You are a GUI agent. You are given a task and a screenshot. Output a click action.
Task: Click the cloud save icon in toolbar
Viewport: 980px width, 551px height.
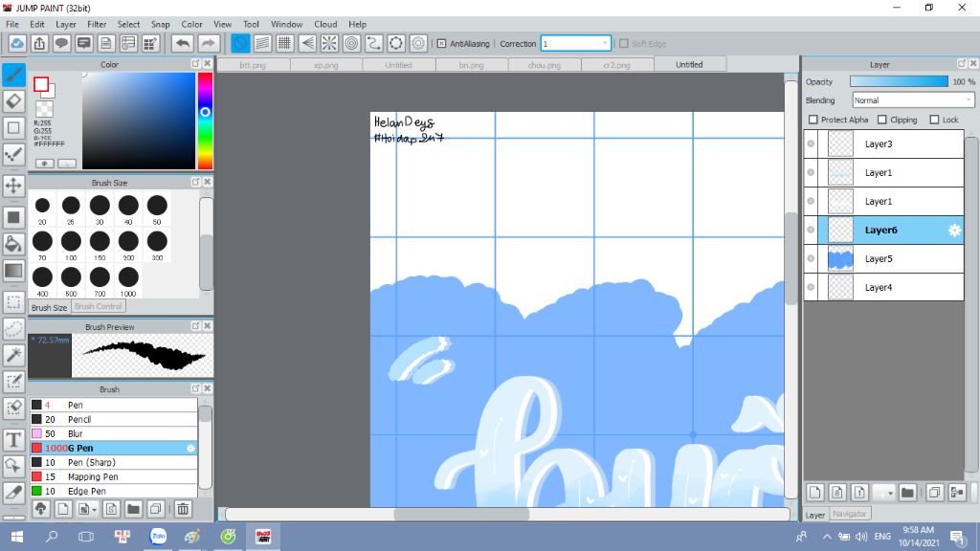(x=17, y=44)
